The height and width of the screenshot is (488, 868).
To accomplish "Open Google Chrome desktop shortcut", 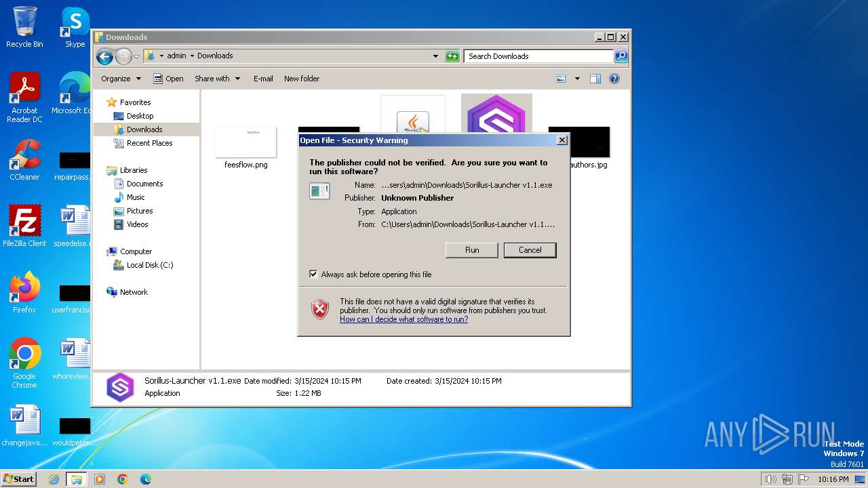I will (24, 363).
